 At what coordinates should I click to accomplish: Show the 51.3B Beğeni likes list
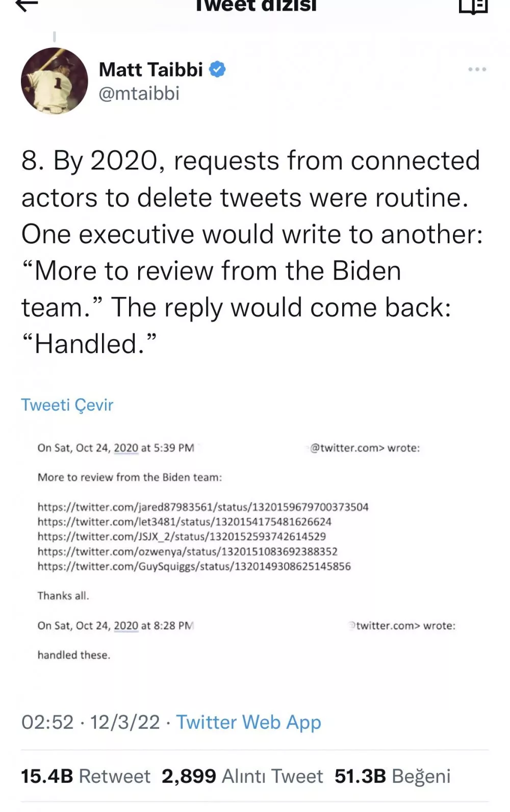(392, 776)
